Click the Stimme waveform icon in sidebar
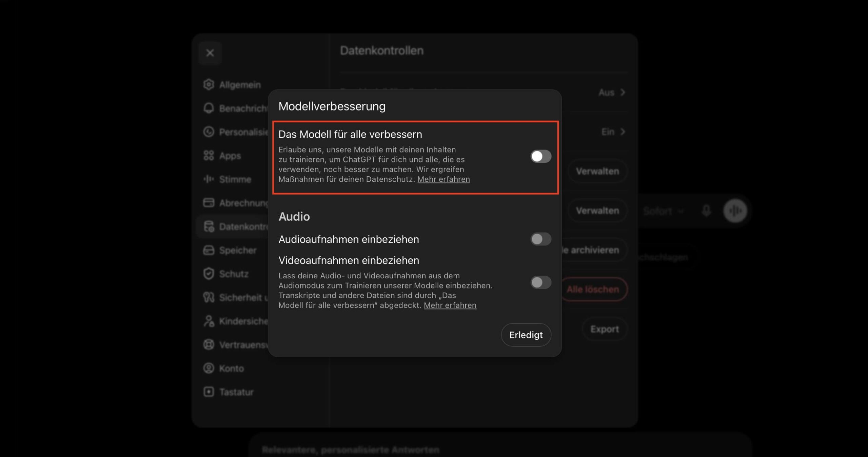868x457 pixels. 209,179
